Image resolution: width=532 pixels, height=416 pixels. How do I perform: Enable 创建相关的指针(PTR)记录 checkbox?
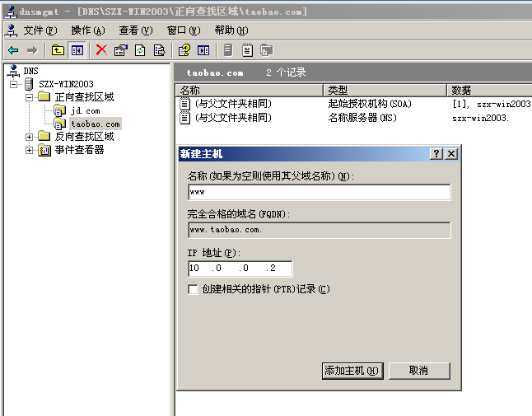193,289
